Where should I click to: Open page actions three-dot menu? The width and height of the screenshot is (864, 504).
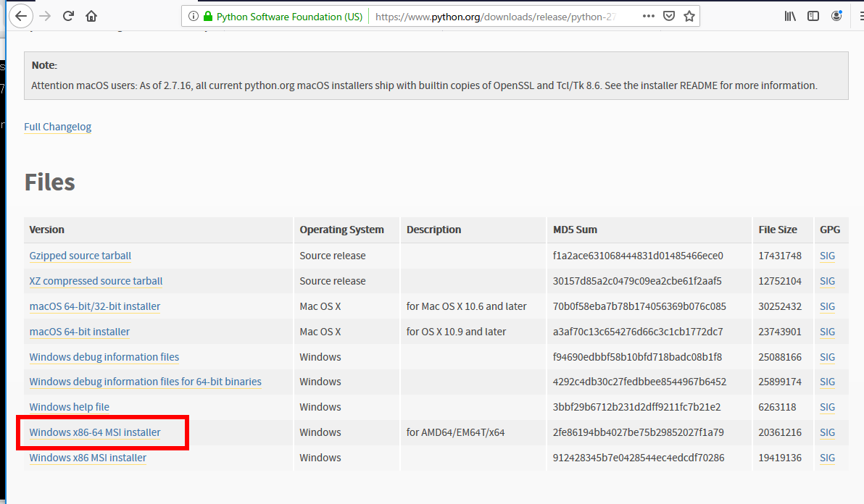[649, 16]
